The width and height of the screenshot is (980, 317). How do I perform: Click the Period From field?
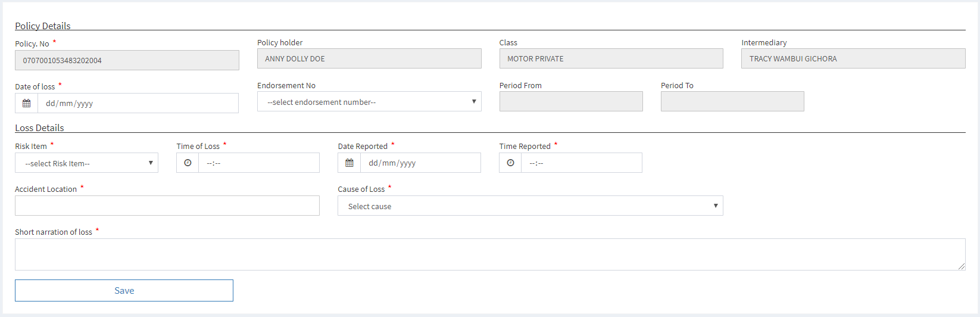571,101
